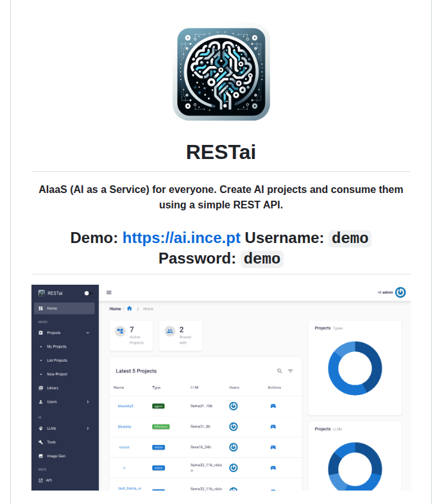Click the small RESTai logo in the sidebar

click(42, 293)
